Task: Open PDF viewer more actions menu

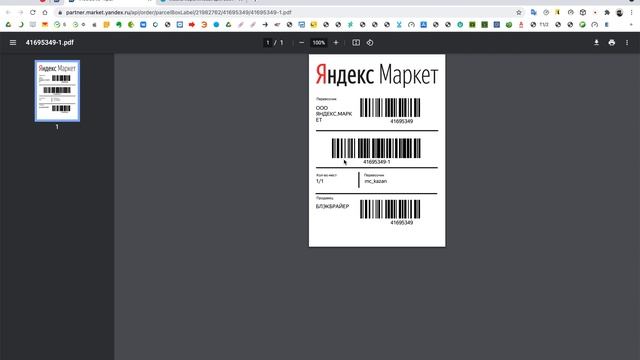Action: (627, 42)
